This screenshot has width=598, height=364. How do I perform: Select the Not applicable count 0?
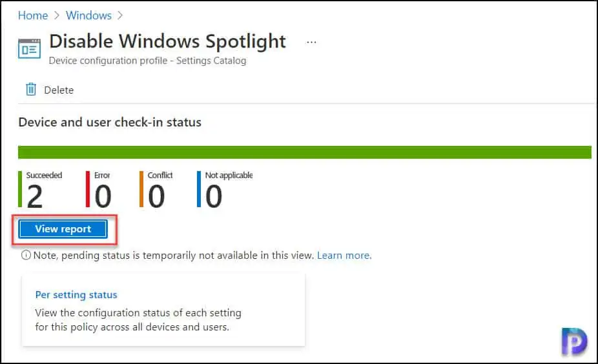pos(214,197)
